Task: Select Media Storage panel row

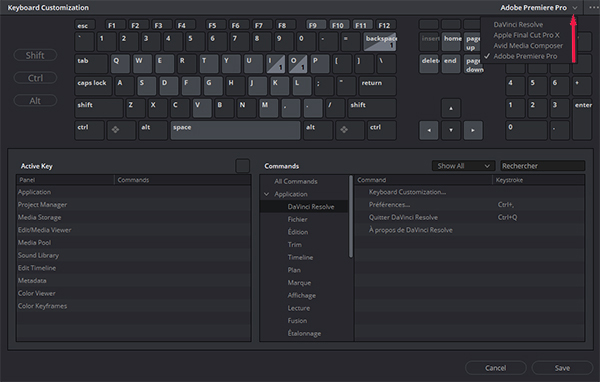Action: pyautogui.click(x=134, y=217)
